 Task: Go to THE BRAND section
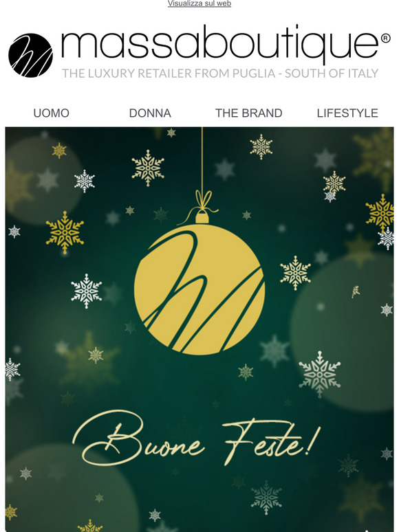pos(249,113)
